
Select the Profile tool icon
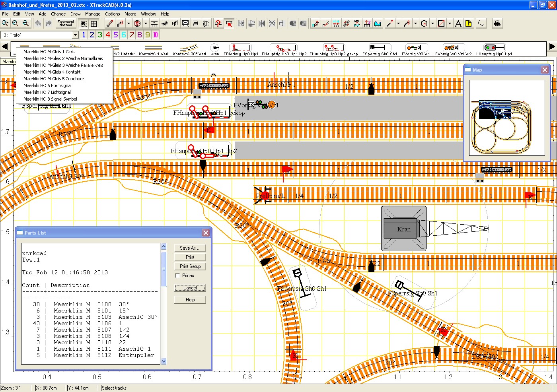point(378,23)
